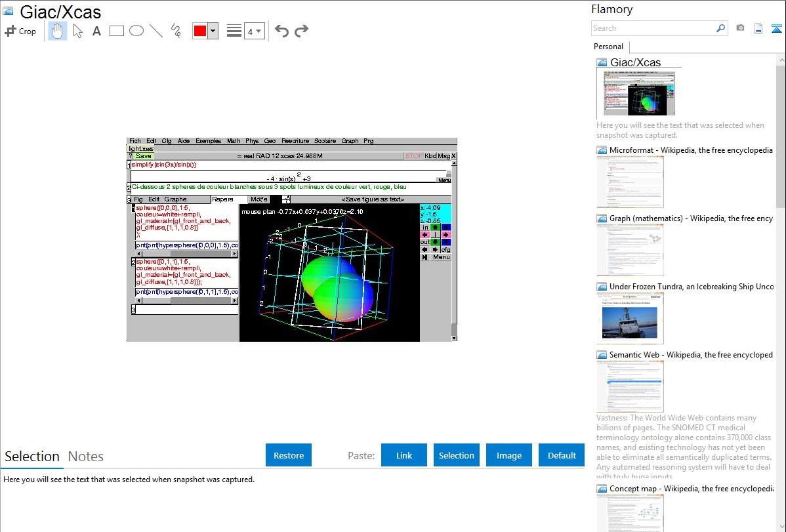Click the Giac/Xcas main heading text
The width and height of the screenshot is (786, 532).
60,12
